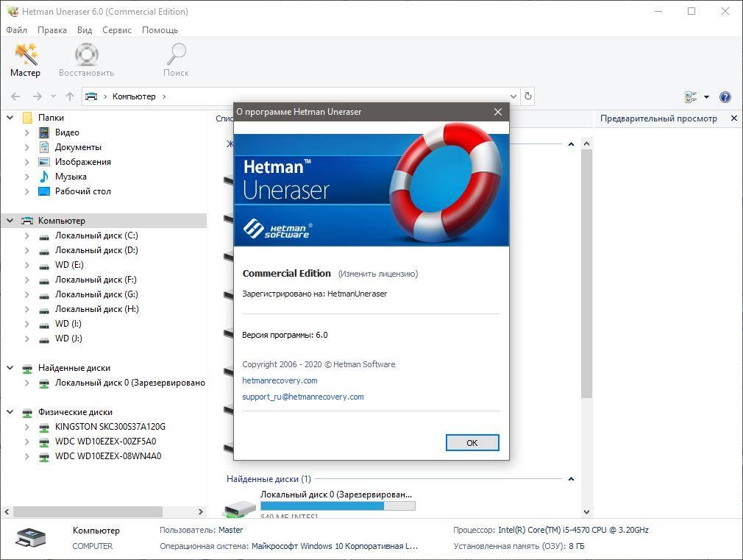The width and height of the screenshot is (743, 560).
Task: Click the support_ru@hetmanrecovery.com email link
Action: [x=303, y=397]
